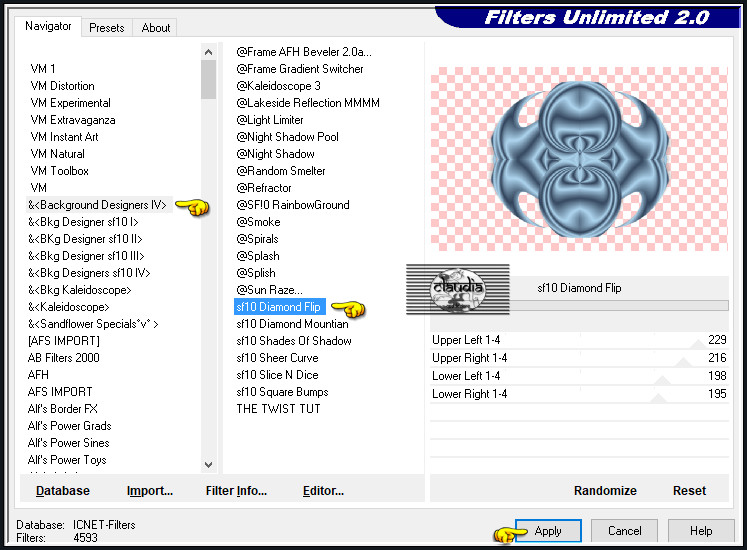
Task: Click the filter preview image
Action: click(579, 159)
